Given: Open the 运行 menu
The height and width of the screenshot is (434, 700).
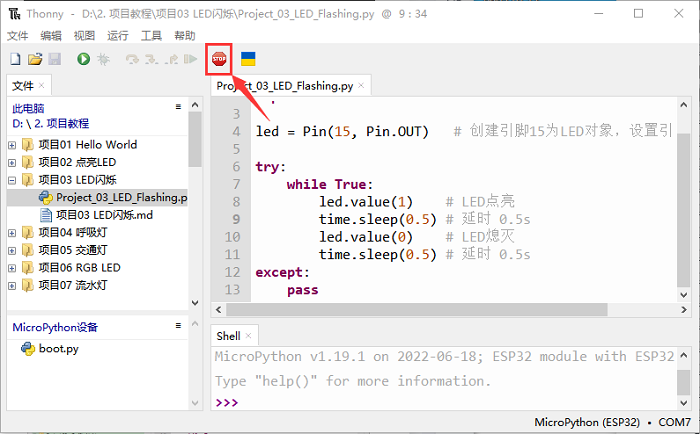Looking at the screenshot, I should click(x=117, y=35).
